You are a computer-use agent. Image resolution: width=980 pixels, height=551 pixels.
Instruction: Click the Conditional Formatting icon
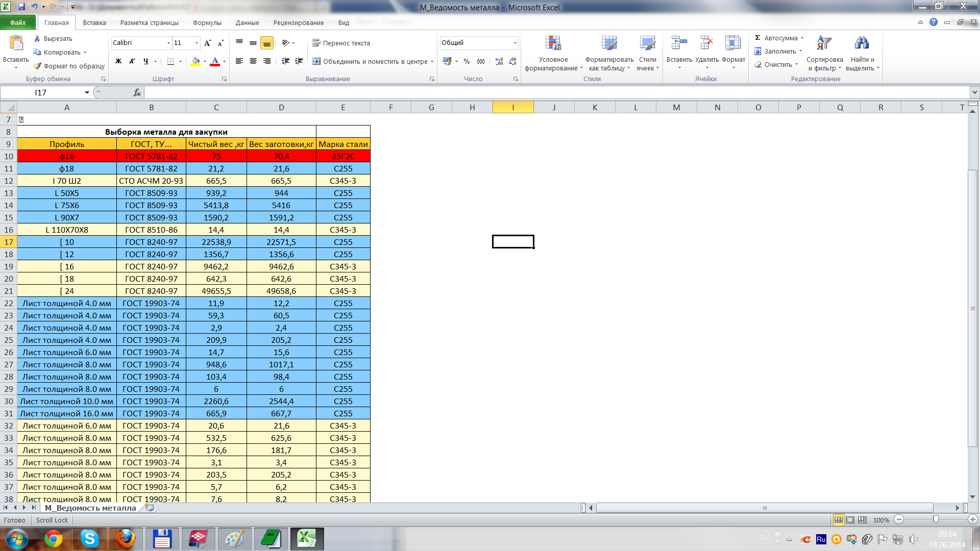point(553,44)
